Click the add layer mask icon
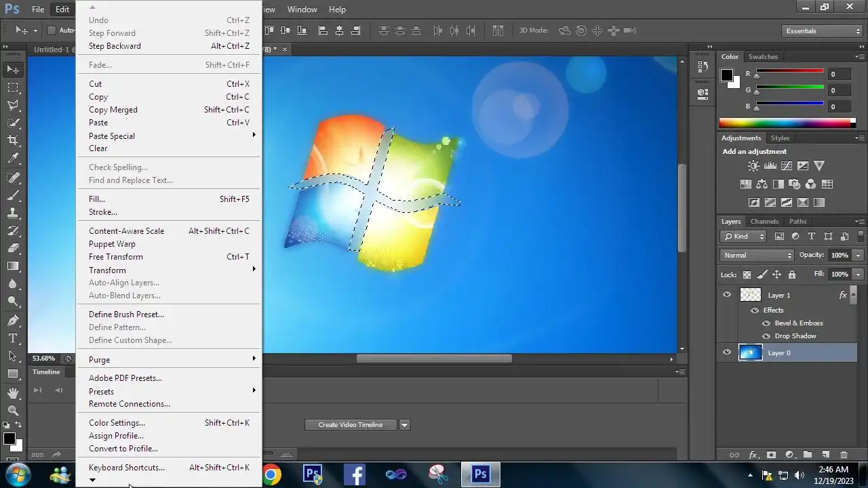868x488 pixels. (x=771, y=455)
